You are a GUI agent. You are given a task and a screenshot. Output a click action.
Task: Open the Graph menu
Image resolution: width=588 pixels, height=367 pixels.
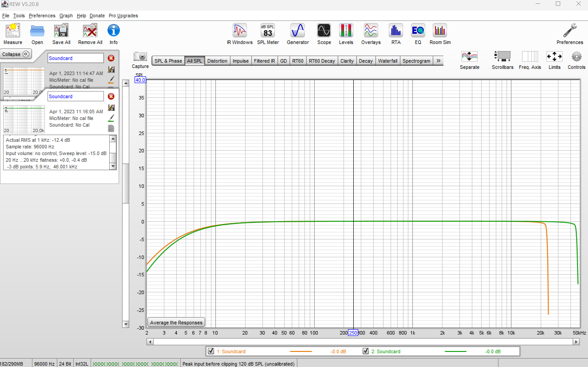point(66,16)
